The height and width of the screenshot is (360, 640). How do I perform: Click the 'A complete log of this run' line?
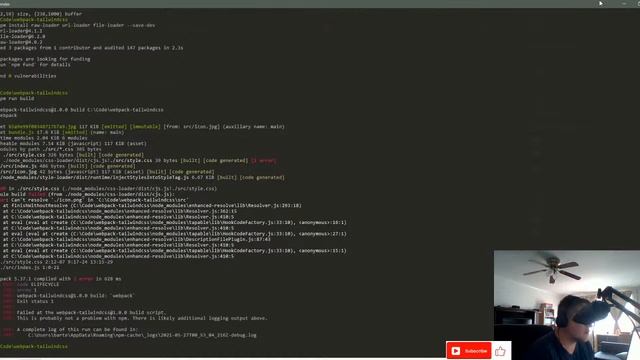coord(77,329)
